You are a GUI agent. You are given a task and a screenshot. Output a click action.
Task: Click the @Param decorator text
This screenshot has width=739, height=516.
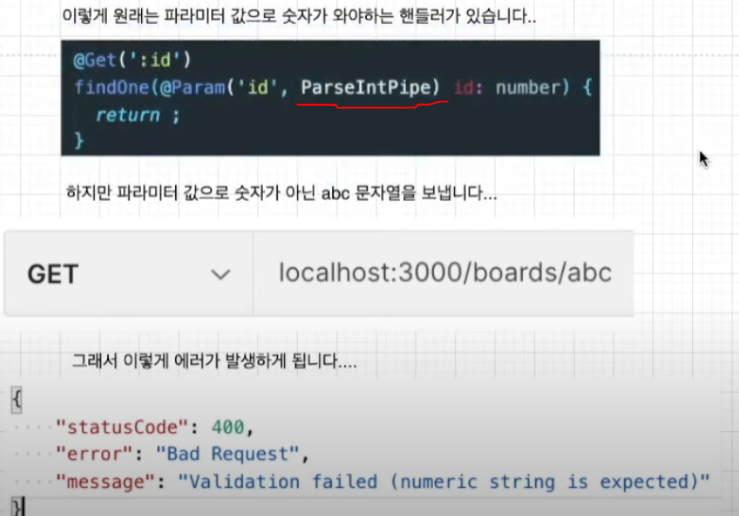pos(193,88)
